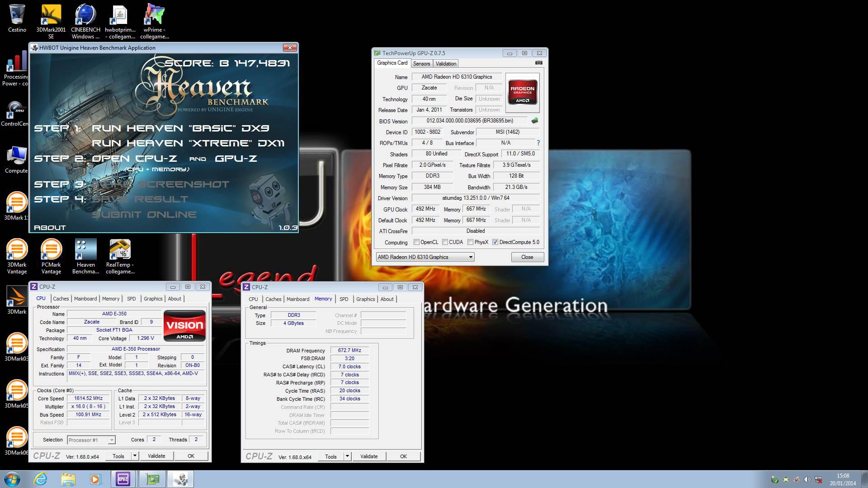Viewport: 868px width, 488px height.
Task: Open Windows Media Player taskbar icon
Action: [x=95, y=479]
